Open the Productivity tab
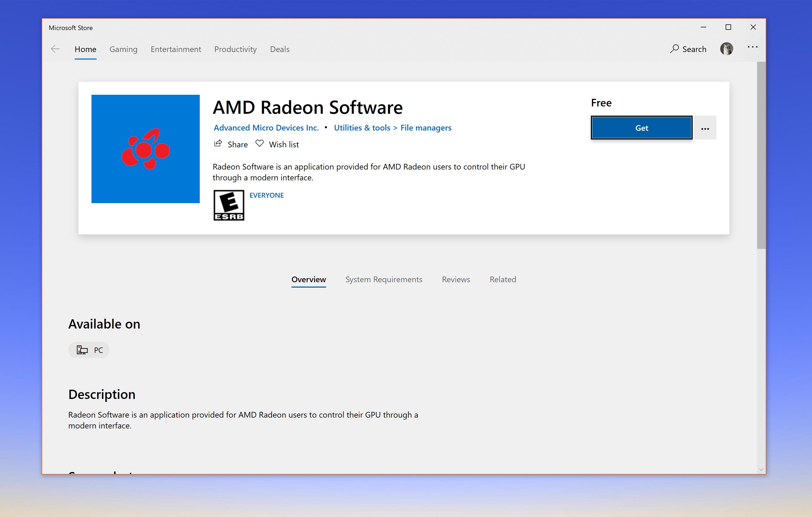Viewport: 812px width, 517px height. [x=235, y=49]
